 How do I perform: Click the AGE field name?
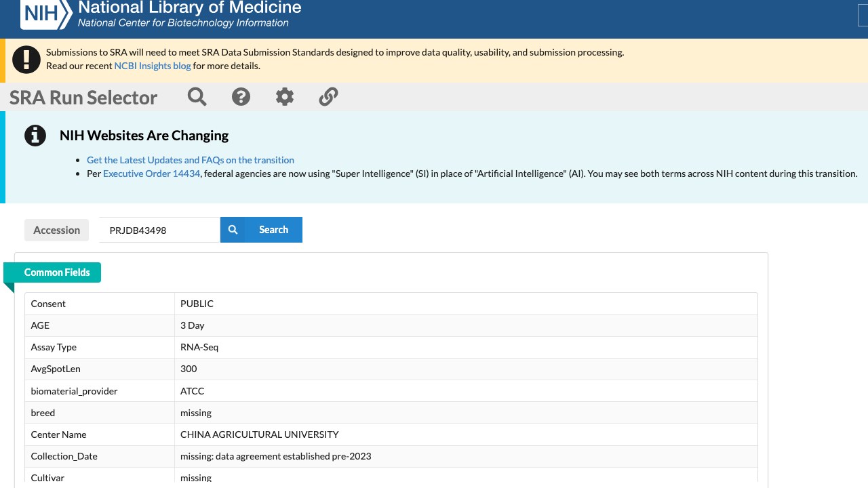click(x=40, y=325)
